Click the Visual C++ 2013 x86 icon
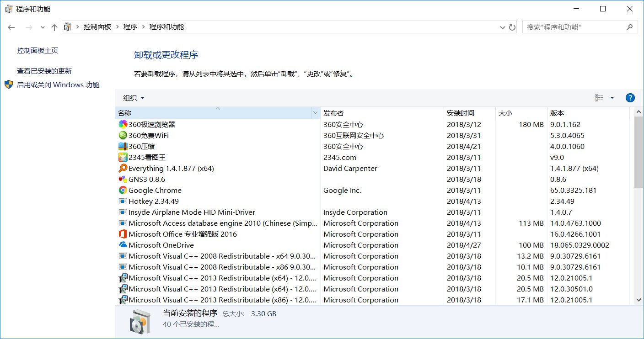Screen dimensions: 644x339 pyautogui.click(x=123, y=300)
